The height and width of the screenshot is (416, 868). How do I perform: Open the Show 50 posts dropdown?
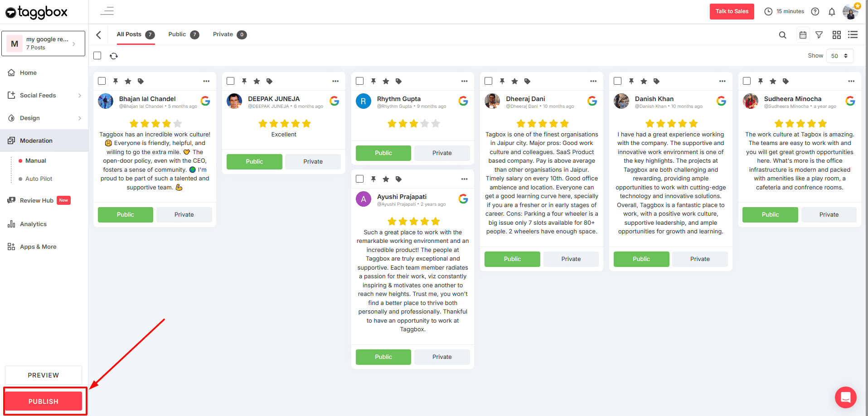pyautogui.click(x=839, y=56)
